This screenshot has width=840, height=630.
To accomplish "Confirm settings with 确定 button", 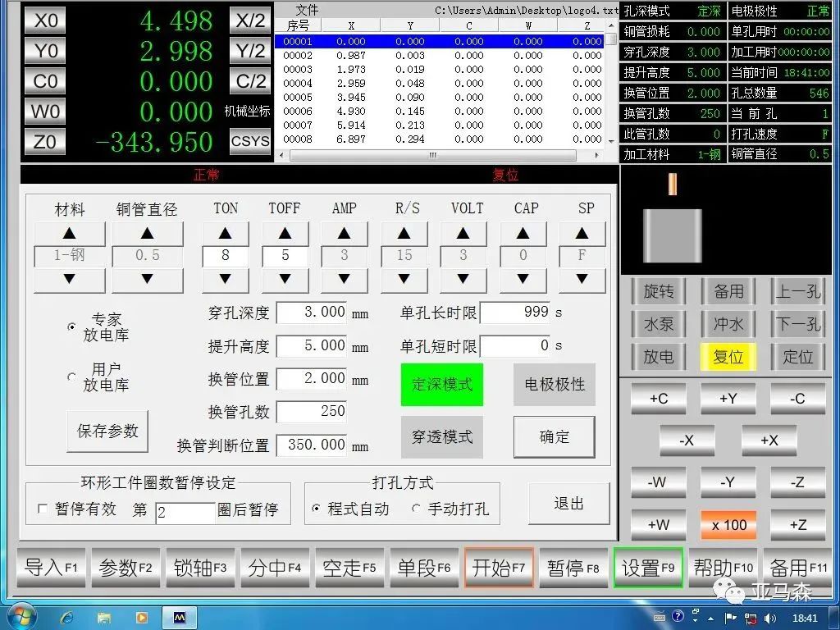I will click(x=555, y=437).
